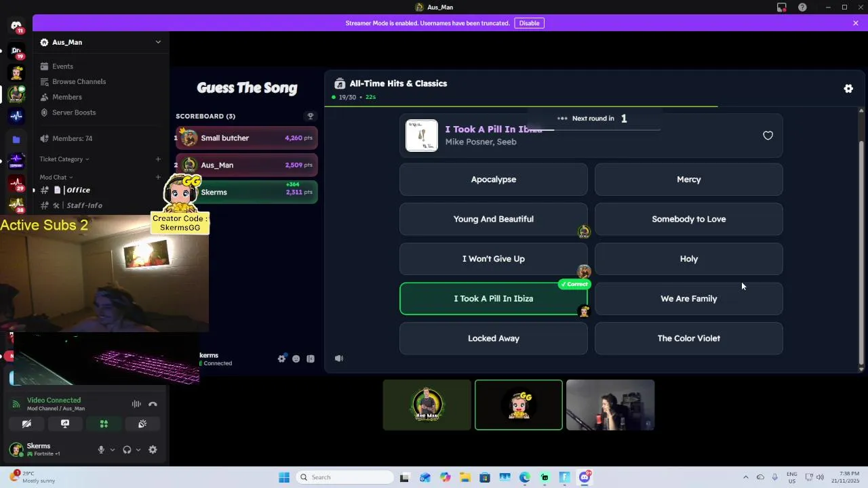Choose the Apocalypse answer
Viewport: 868px width, 488px height.
(494, 180)
